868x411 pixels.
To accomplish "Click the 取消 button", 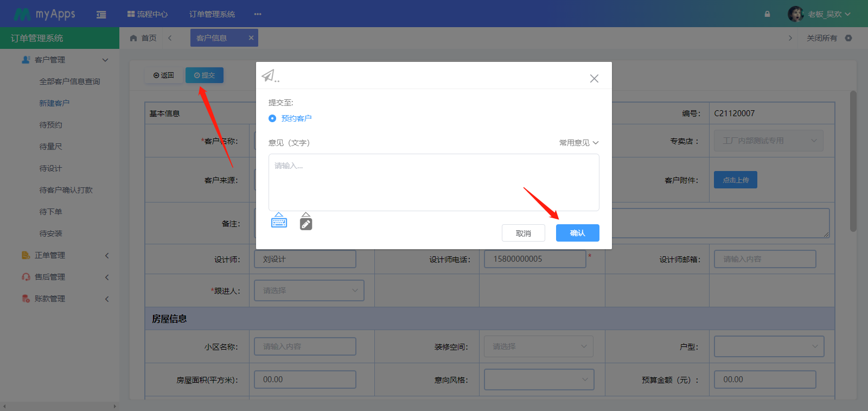I will [x=523, y=233].
